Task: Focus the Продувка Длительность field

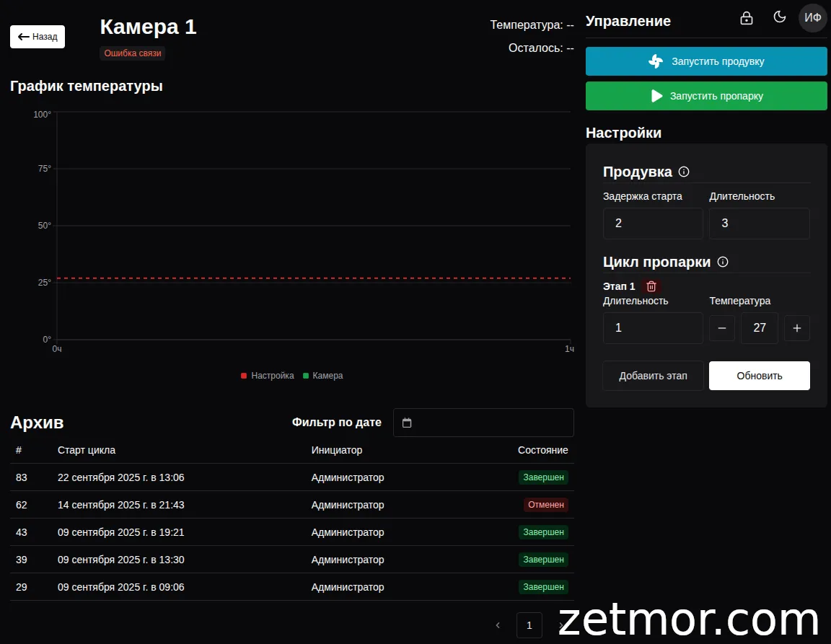Action: click(x=759, y=224)
